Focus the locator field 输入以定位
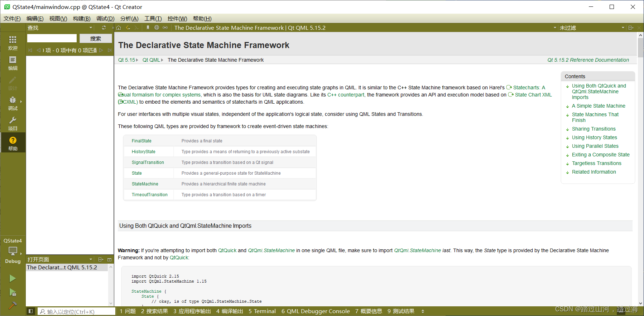The width and height of the screenshot is (644, 316). point(76,311)
